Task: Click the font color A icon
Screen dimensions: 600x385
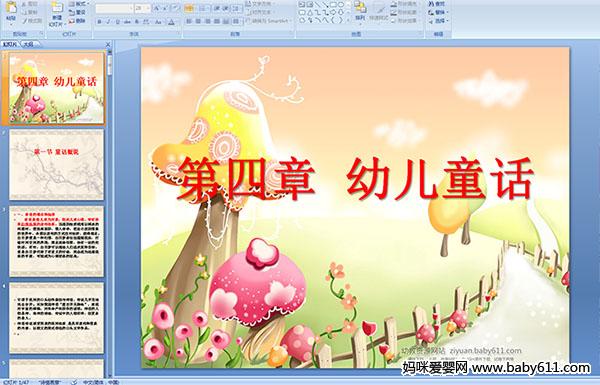Action: point(171,22)
